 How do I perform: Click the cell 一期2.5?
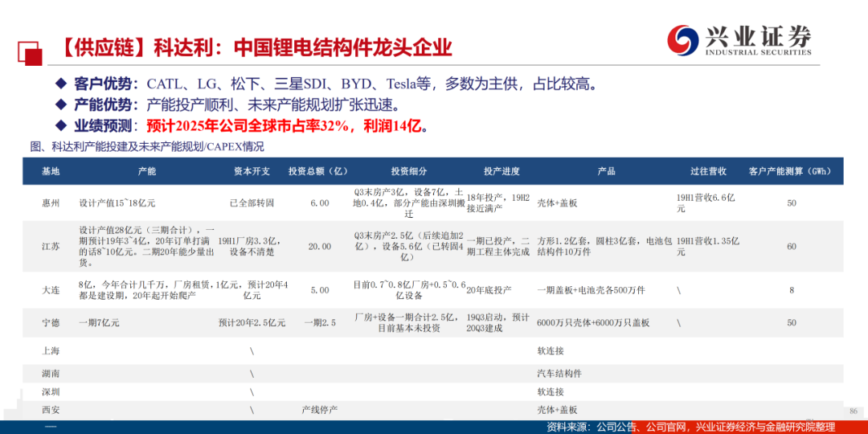pyautogui.click(x=320, y=323)
